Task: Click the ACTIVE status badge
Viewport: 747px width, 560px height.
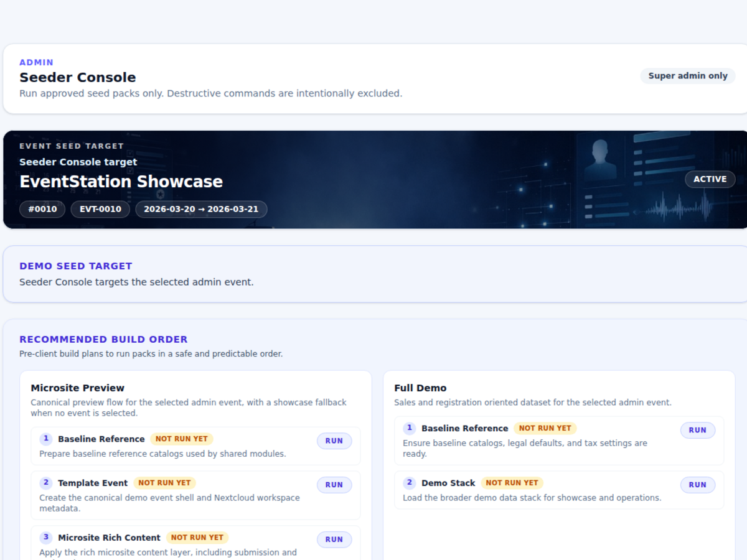Action: pyautogui.click(x=710, y=179)
